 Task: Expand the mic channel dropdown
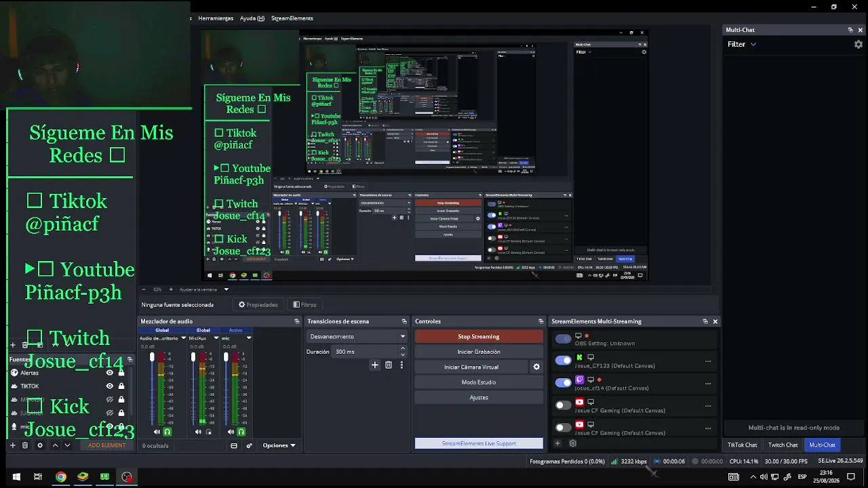click(249, 338)
